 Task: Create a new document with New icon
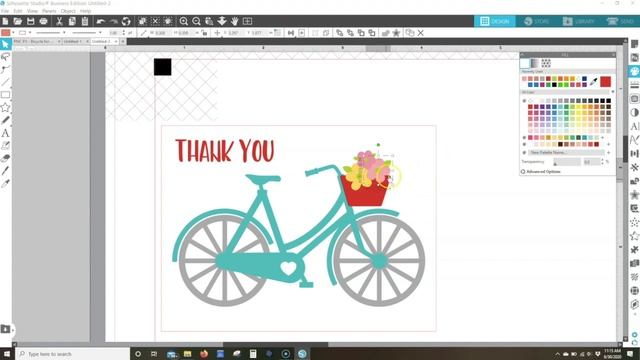[5, 21]
